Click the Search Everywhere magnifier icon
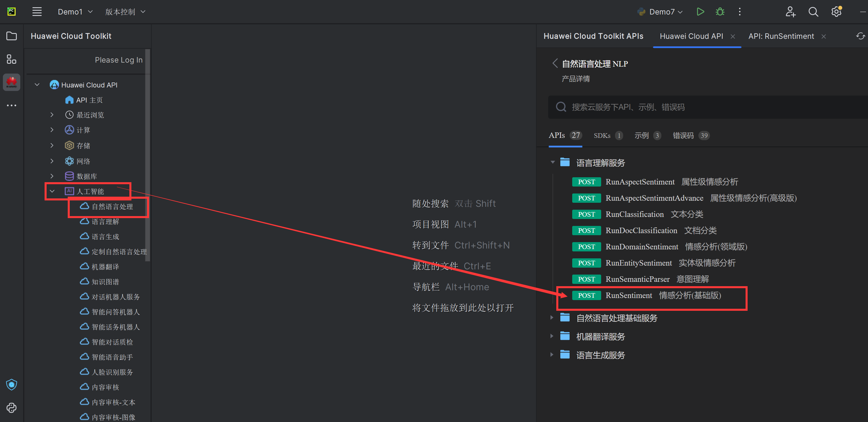The height and width of the screenshot is (422, 868). (x=813, y=12)
